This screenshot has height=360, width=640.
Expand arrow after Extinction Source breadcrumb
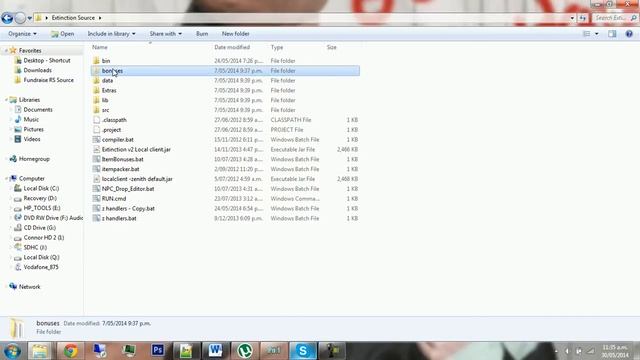(x=100, y=18)
